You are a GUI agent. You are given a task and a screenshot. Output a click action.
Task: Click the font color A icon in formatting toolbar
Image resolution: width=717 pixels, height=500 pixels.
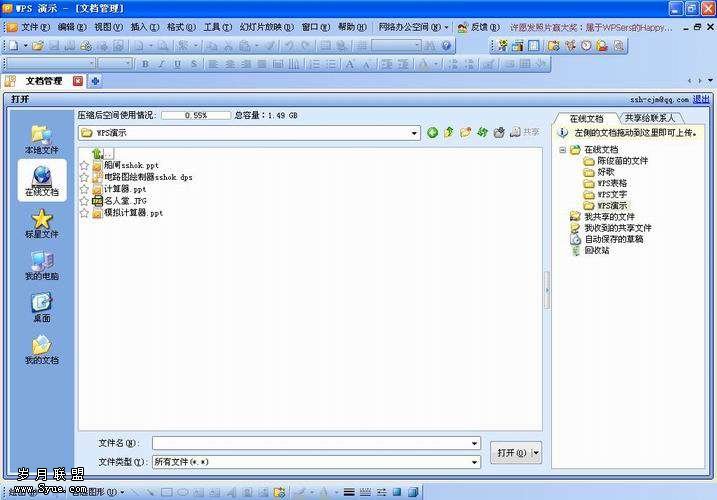pos(424,64)
